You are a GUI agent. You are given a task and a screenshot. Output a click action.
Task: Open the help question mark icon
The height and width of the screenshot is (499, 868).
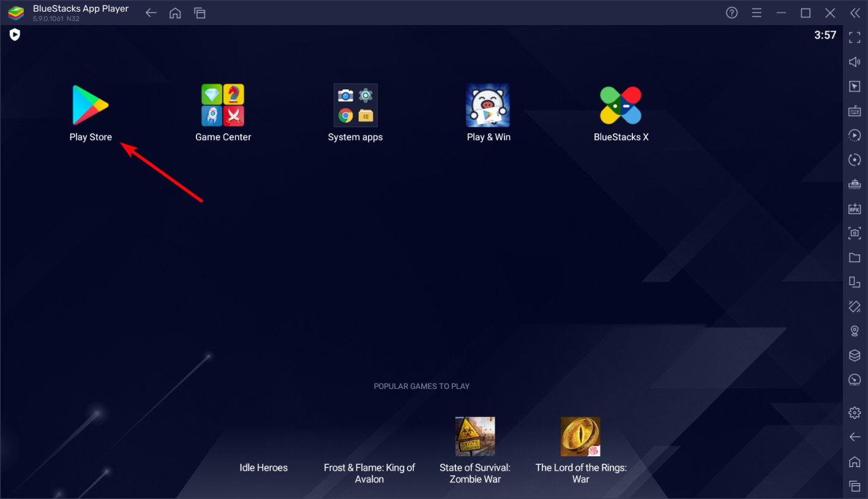click(x=731, y=13)
